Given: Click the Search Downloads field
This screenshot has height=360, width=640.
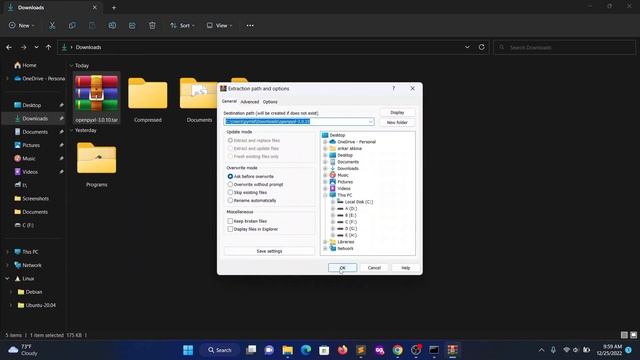Looking at the screenshot, I should 564,47.
